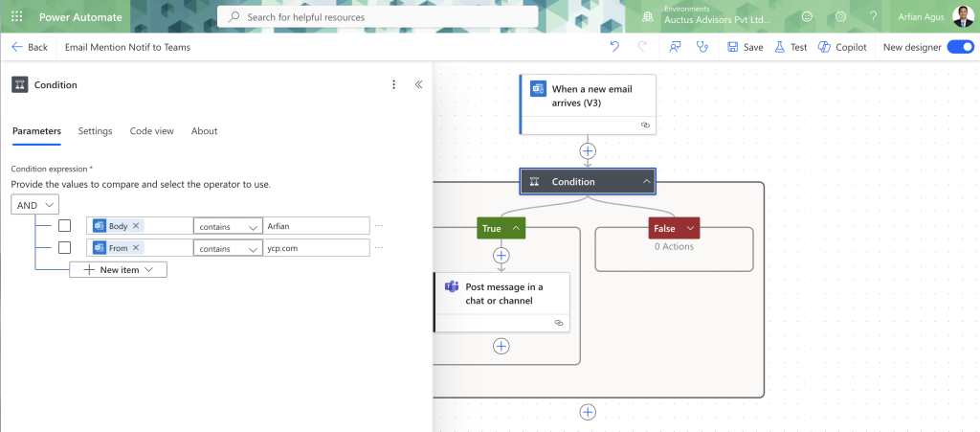
Task: Open the feedback person icon in toolbar
Action: click(x=675, y=47)
